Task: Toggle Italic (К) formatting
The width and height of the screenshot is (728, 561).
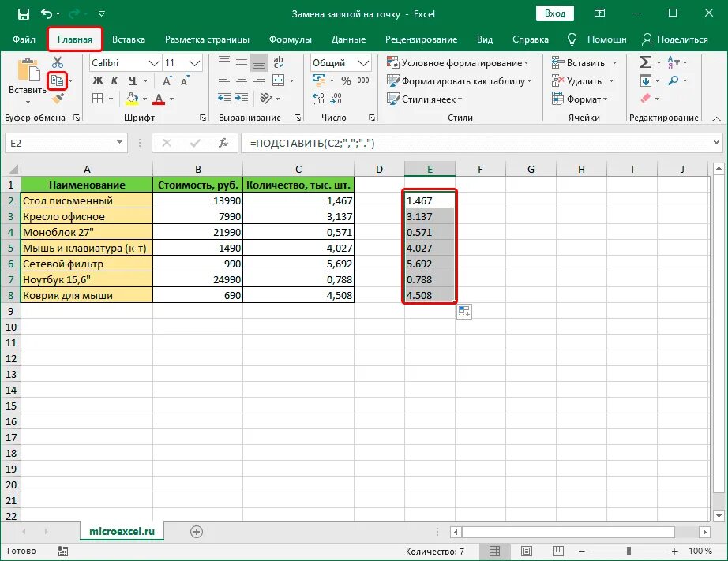Action: [x=114, y=80]
